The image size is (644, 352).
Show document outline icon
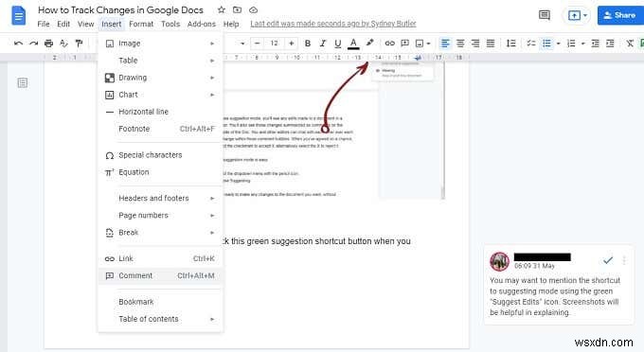coord(23,83)
